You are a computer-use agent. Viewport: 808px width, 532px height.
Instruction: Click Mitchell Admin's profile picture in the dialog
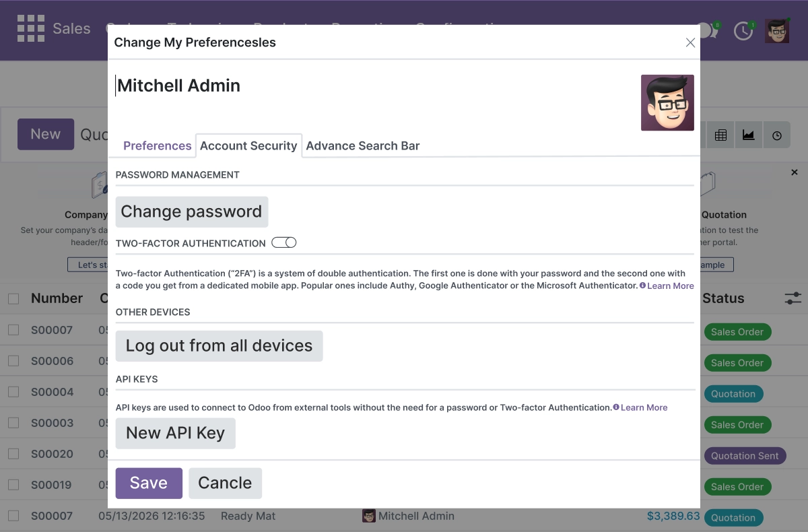[667, 102]
